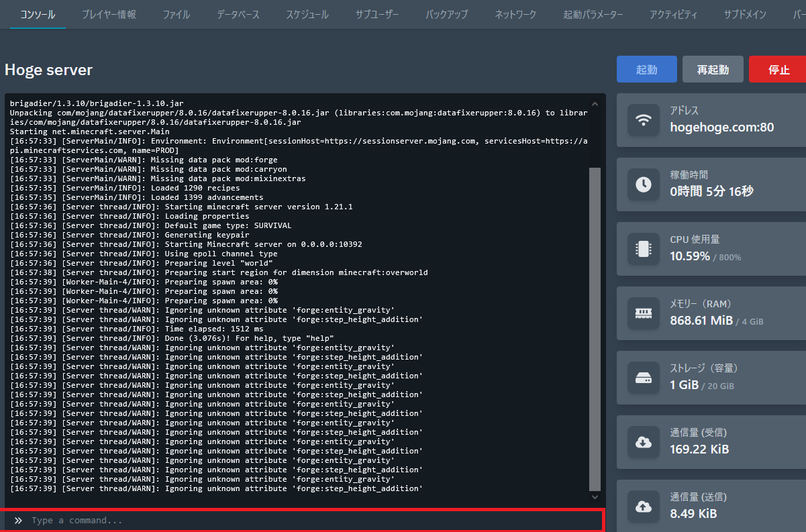This screenshot has height=532, width=806.
Task: Click the hogehoge.com:80 address text
Action: tap(721, 127)
